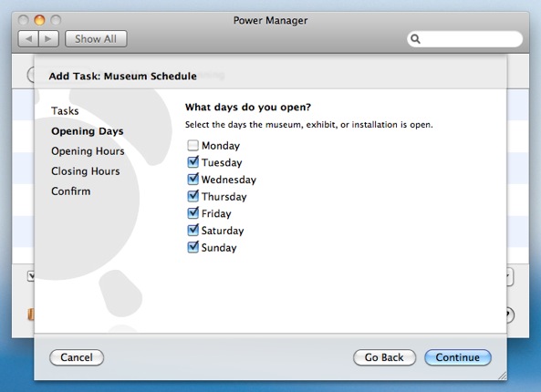Image resolution: width=541 pixels, height=392 pixels.
Task: Click the 'Add Task: Museum Schedule' title
Action: pyautogui.click(x=123, y=76)
